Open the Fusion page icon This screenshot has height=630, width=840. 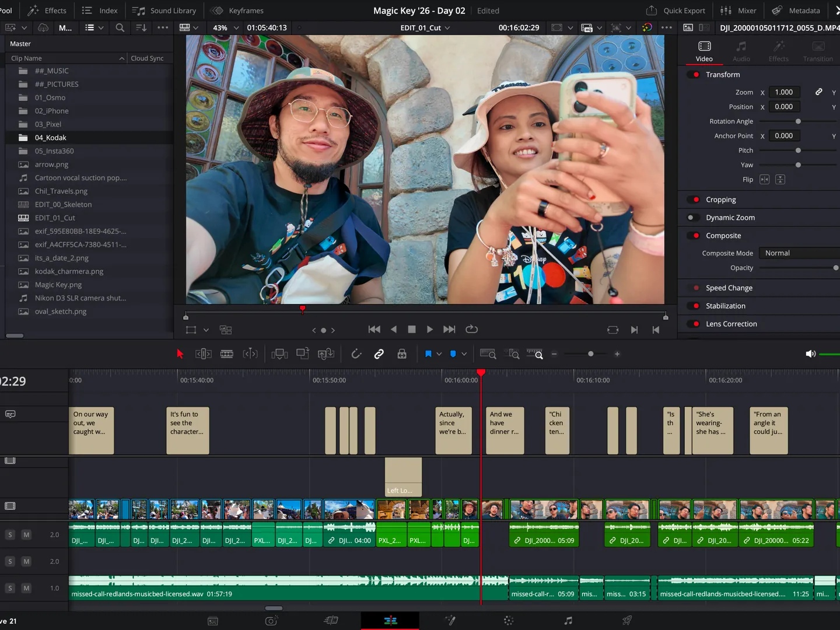(x=450, y=621)
